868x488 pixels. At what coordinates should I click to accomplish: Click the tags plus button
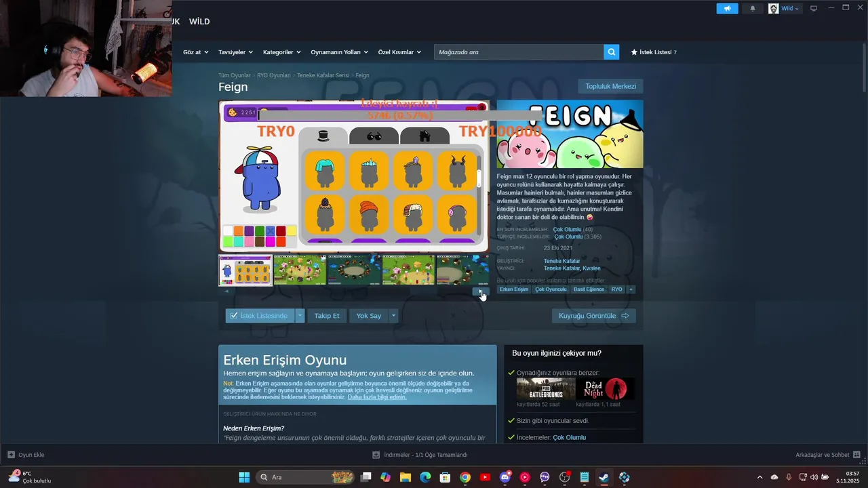pos(631,289)
